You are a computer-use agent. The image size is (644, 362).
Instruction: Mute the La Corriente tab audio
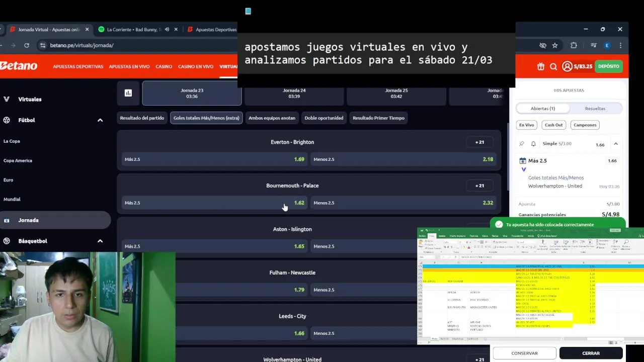(x=167, y=30)
